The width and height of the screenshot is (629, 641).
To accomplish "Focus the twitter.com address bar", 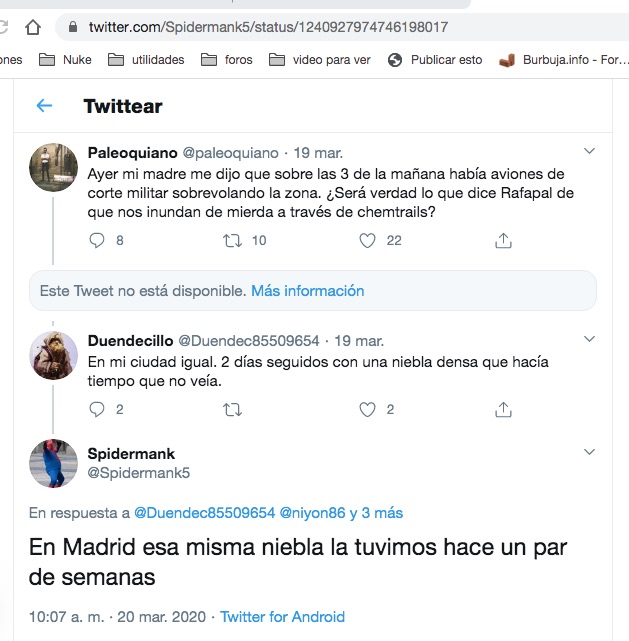I will click(268, 27).
